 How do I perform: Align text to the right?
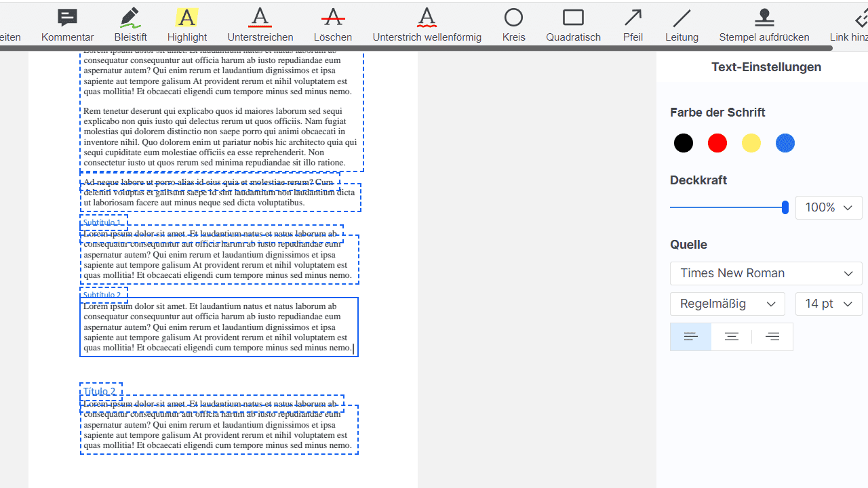772,337
